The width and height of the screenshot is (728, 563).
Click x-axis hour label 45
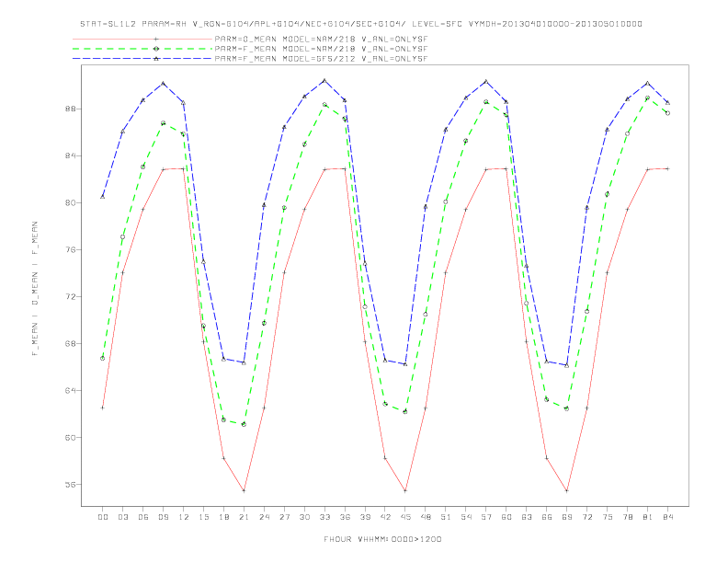point(405,517)
